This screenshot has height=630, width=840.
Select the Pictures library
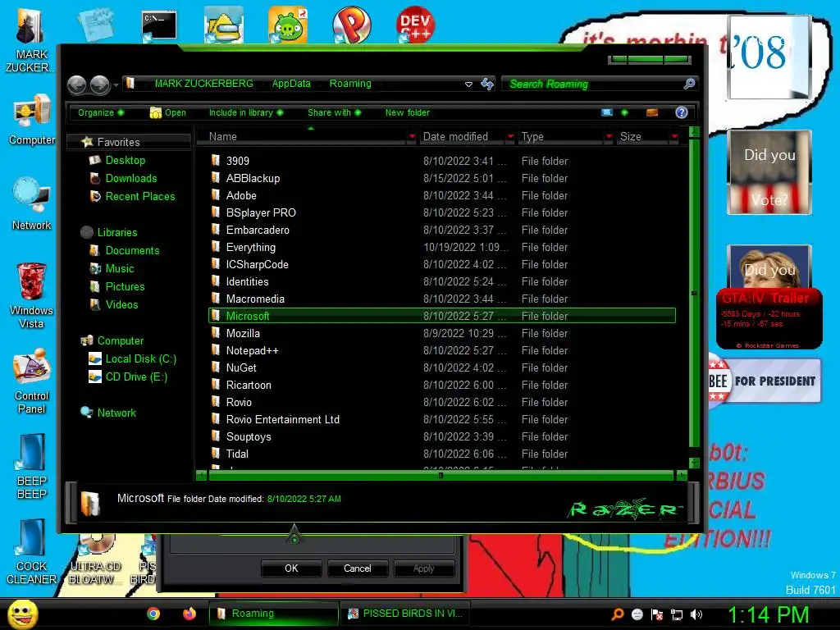coord(125,286)
